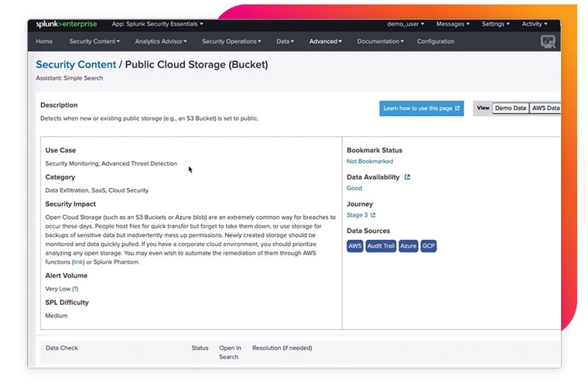Screen dimensions: 588x387
Task: Select the Audit Trail data source tag
Action: pyautogui.click(x=381, y=246)
